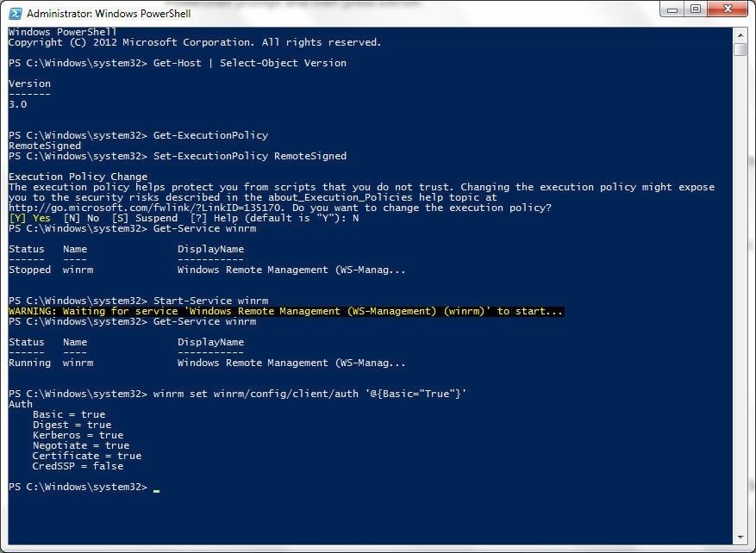Click the vertical scrollbar thumb
Viewport: 756px width, 553px height.
pos(740,49)
